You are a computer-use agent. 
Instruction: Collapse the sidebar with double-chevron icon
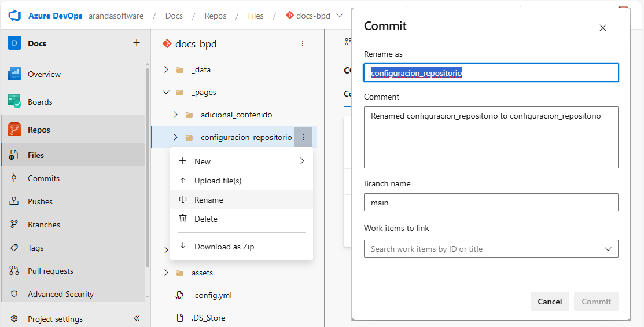click(137, 318)
